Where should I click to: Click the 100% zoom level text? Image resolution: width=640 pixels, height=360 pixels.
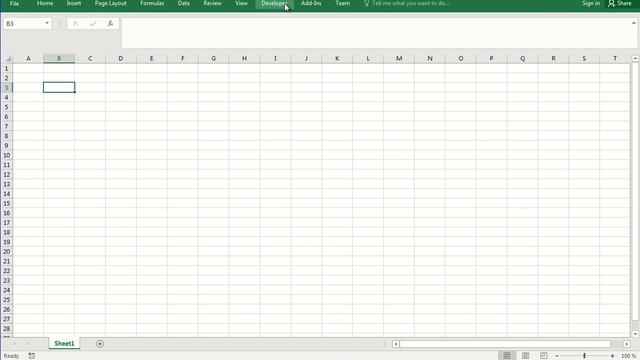click(629, 356)
